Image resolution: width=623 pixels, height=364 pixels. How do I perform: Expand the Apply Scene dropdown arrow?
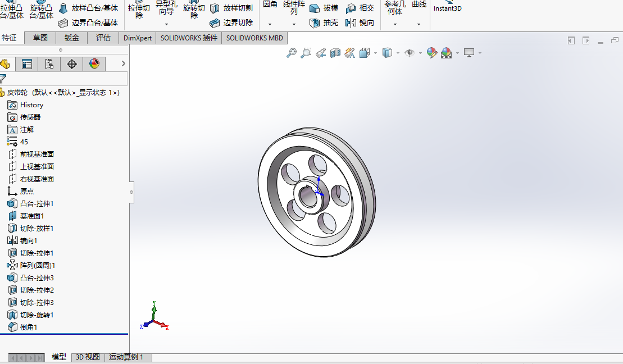pyautogui.click(x=457, y=53)
